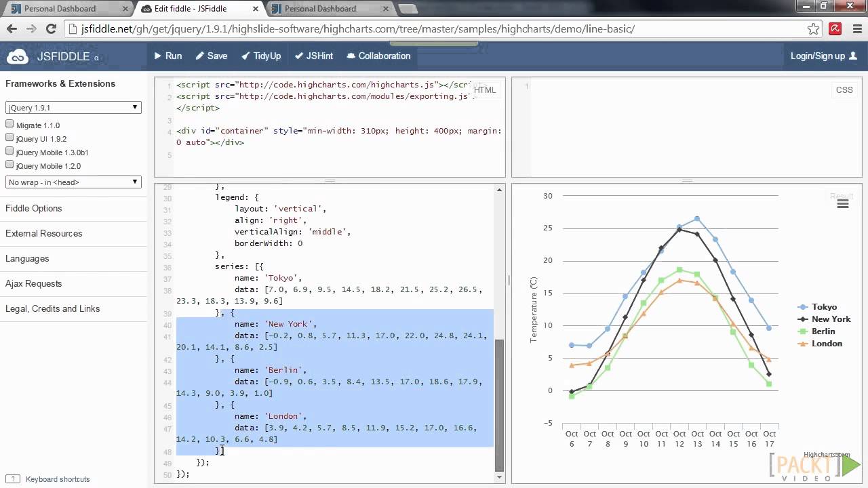This screenshot has height=488, width=868.
Task: Click the Tokyo legend marker
Action: tap(803, 307)
